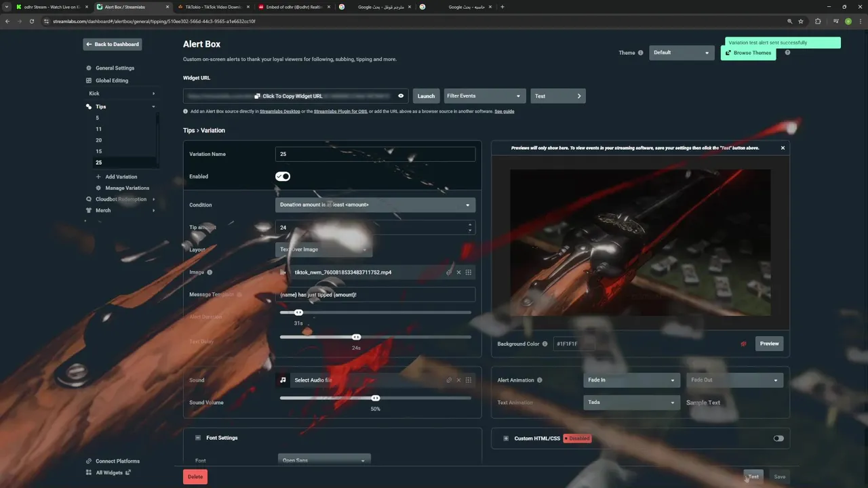Toggle the Enabled switch off
The width and height of the screenshot is (868, 488).
pos(283,176)
